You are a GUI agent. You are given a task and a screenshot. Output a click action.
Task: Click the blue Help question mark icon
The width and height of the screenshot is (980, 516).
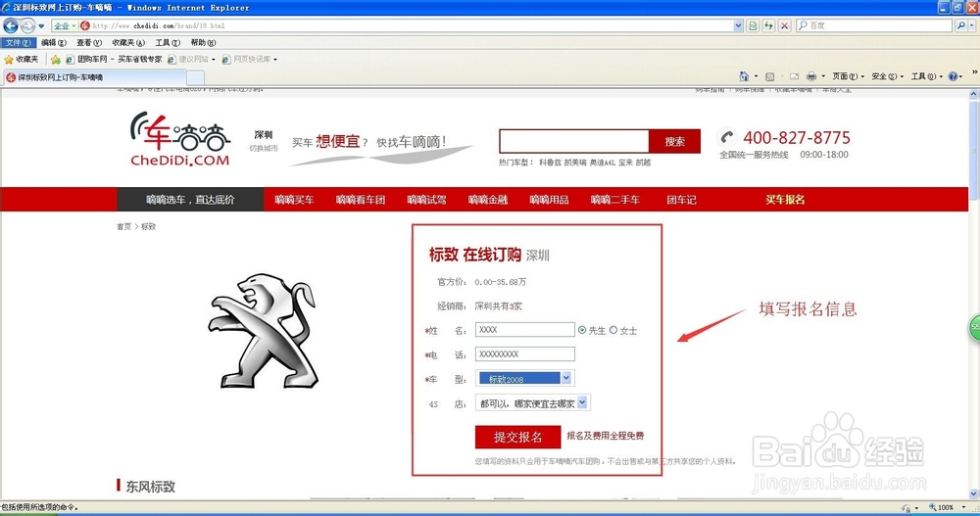click(x=953, y=76)
